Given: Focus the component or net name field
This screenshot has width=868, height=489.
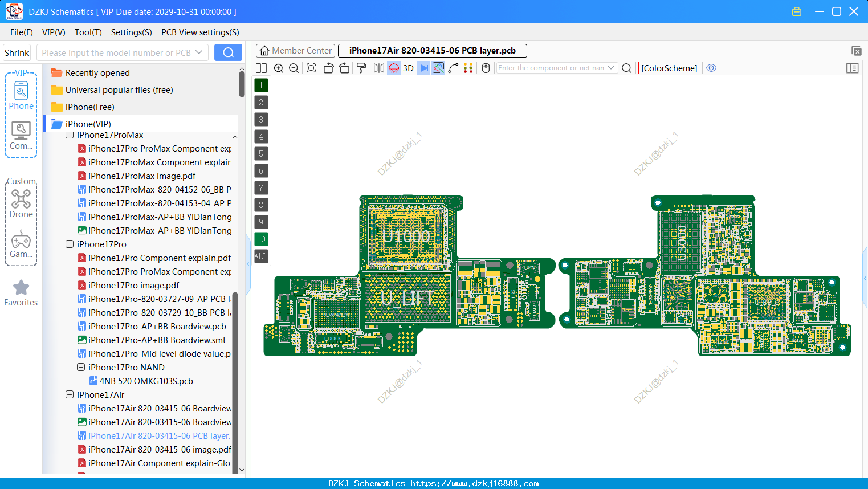Looking at the screenshot, I should 551,68.
